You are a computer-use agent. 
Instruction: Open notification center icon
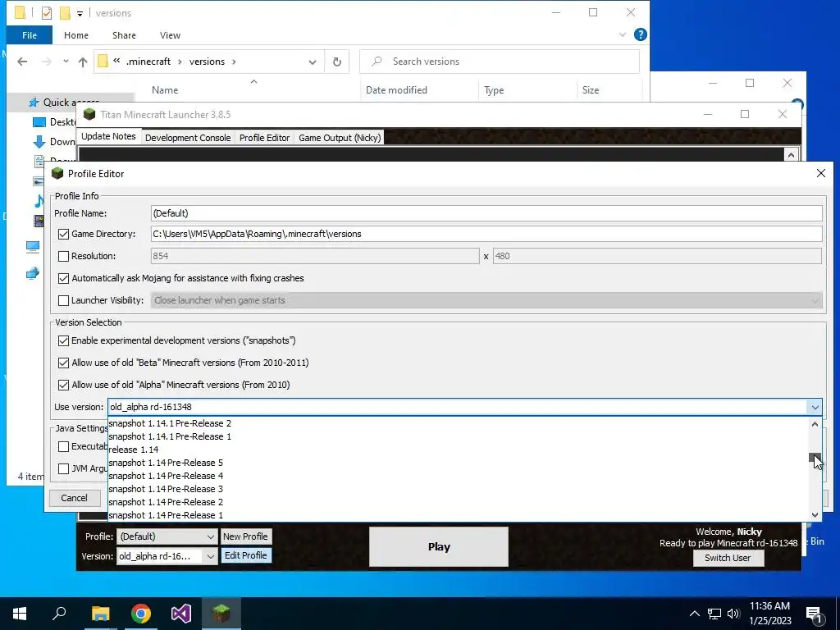coord(814,614)
